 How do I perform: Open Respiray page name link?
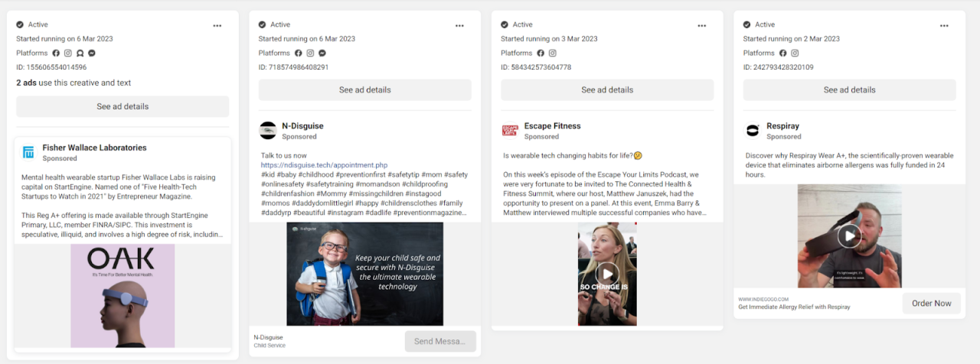click(x=783, y=126)
